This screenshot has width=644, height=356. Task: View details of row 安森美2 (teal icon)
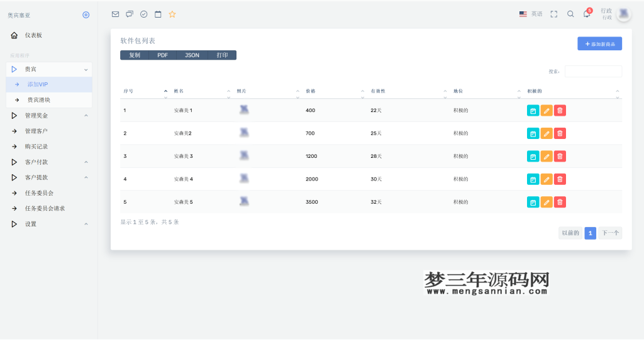coord(533,133)
